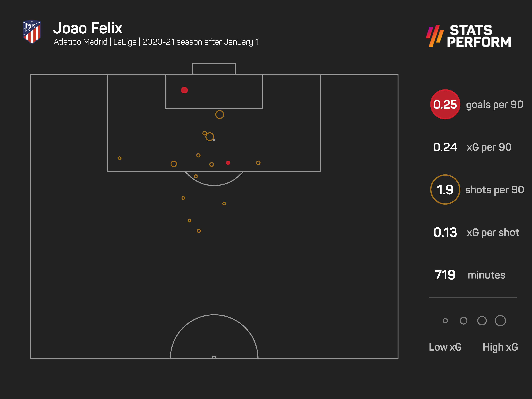Click the High xG legend label

click(500, 347)
